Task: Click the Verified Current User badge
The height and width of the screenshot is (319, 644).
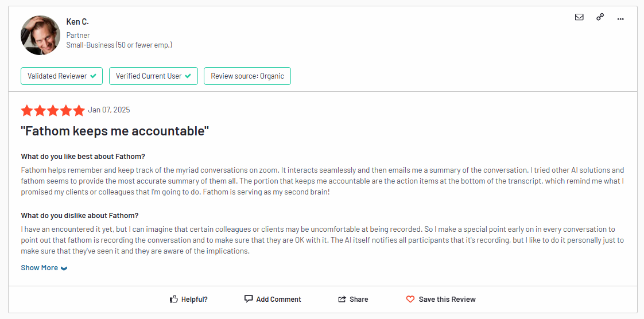Action: tap(154, 76)
